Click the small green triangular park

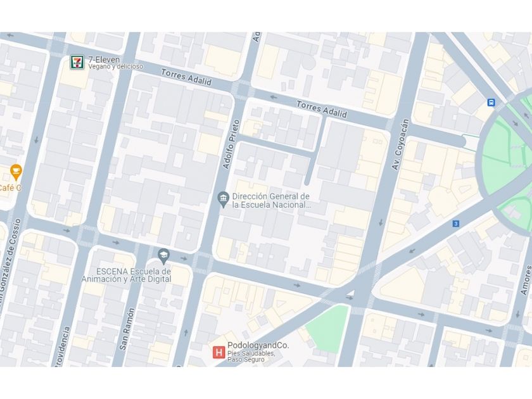pyautogui.click(x=328, y=329)
